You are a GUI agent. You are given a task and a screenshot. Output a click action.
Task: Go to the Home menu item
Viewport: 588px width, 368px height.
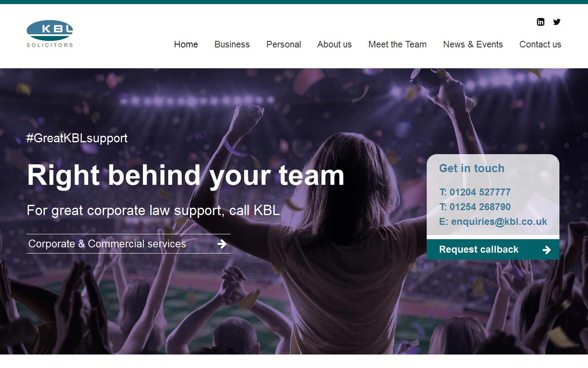[186, 45]
